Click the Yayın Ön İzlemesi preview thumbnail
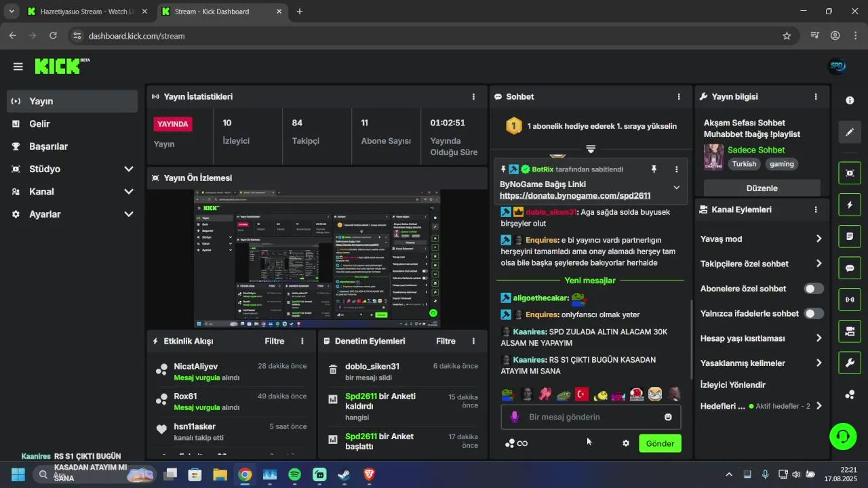 [x=317, y=259]
